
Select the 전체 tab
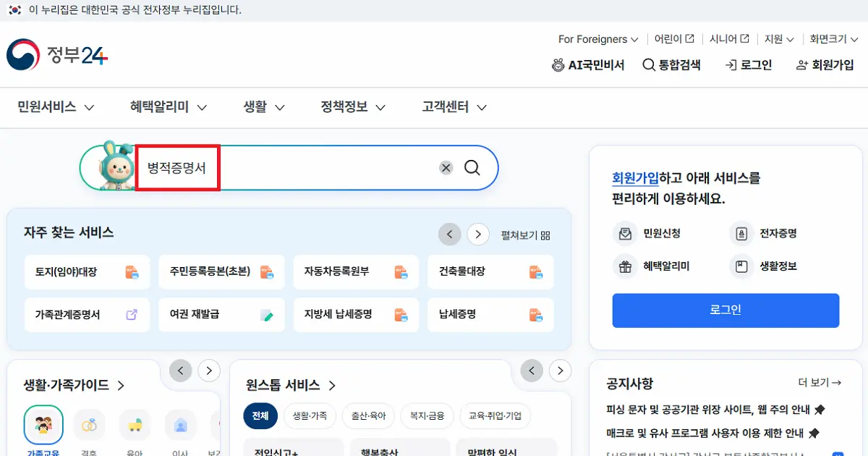tap(260, 416)
